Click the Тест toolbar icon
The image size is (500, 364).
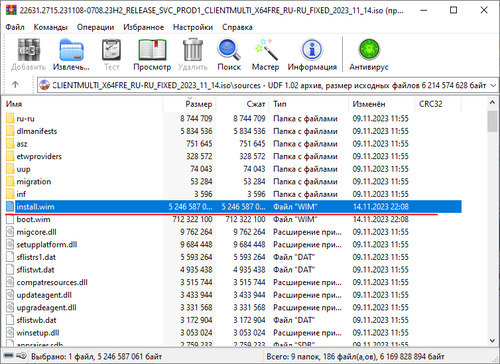tap(111, 50)
